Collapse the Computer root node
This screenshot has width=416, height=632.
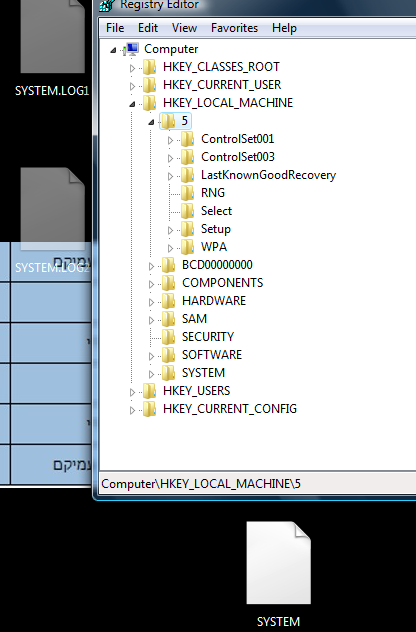point(113,50)
